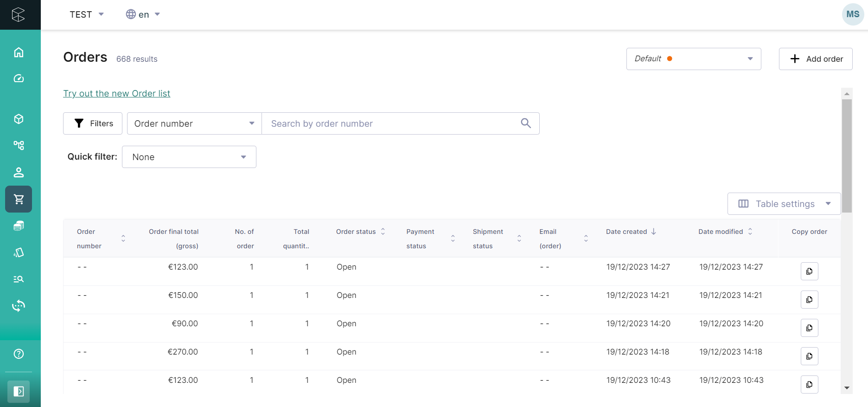Sort by Order status column
The width and height of the screenshot is (868, 407).
[383, 232]
